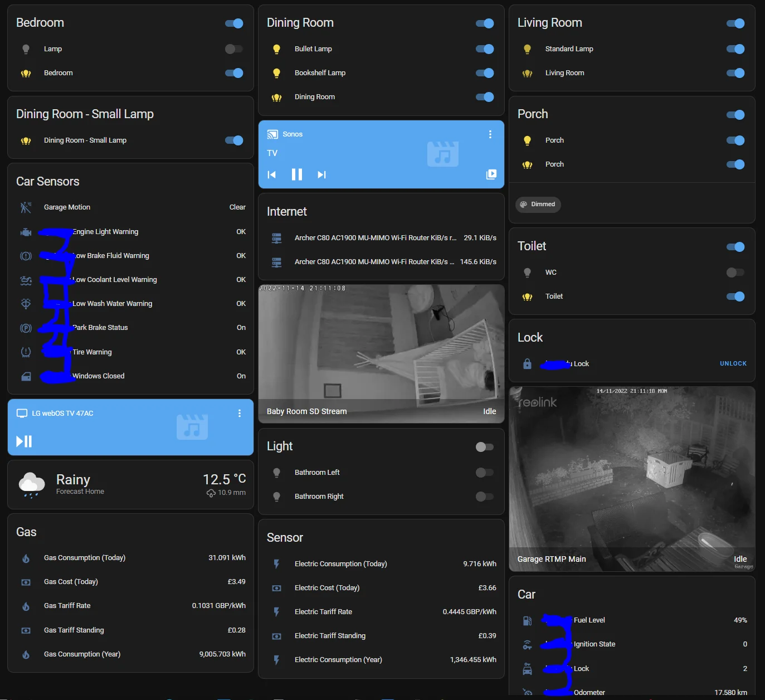Viewport: 765px width, 700px height.
Task: Click the Ignition State key icon
Action: (x=527, y=644)
